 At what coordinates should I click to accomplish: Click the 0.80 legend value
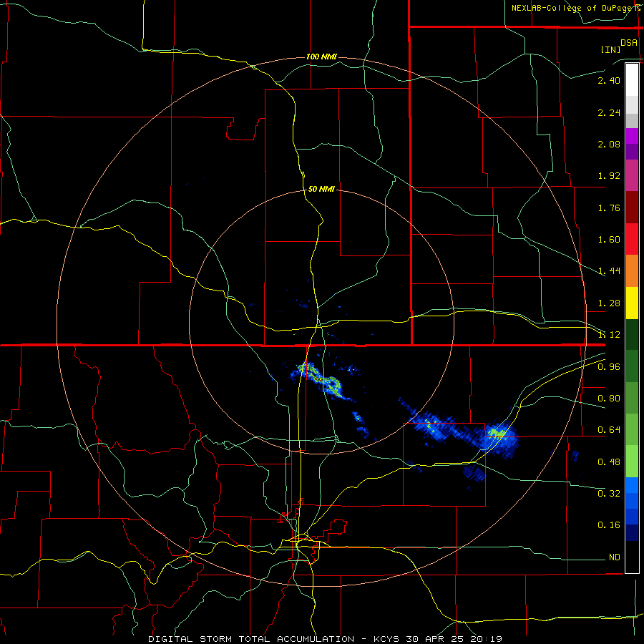pyautogui.click(x=609, y=399)
